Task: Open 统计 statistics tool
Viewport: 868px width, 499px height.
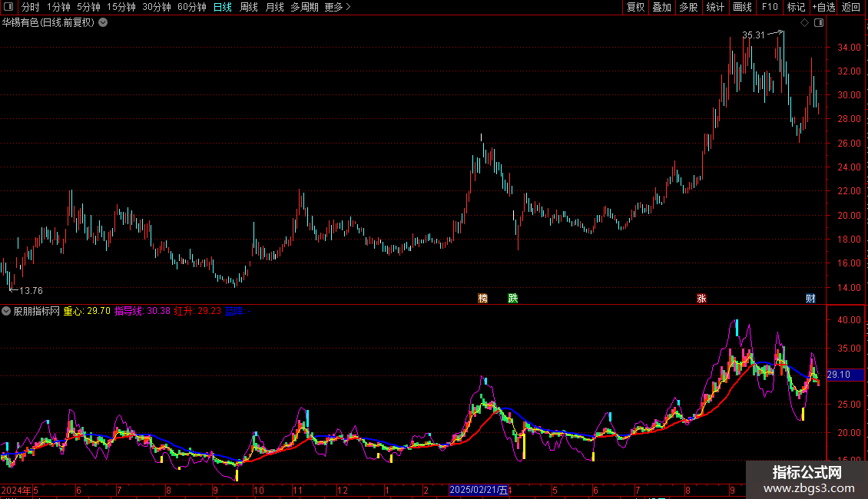Action: (x=714, y=7)
